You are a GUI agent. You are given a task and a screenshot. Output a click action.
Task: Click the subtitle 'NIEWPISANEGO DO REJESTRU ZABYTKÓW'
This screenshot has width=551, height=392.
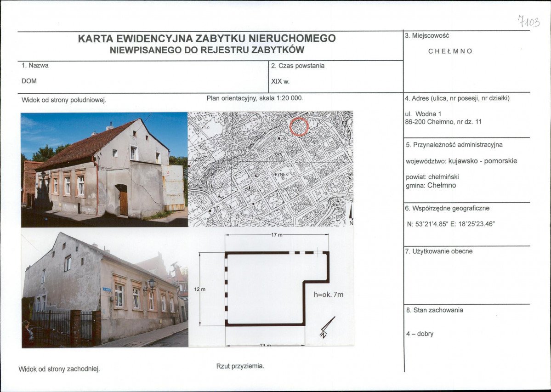[207, 50]
